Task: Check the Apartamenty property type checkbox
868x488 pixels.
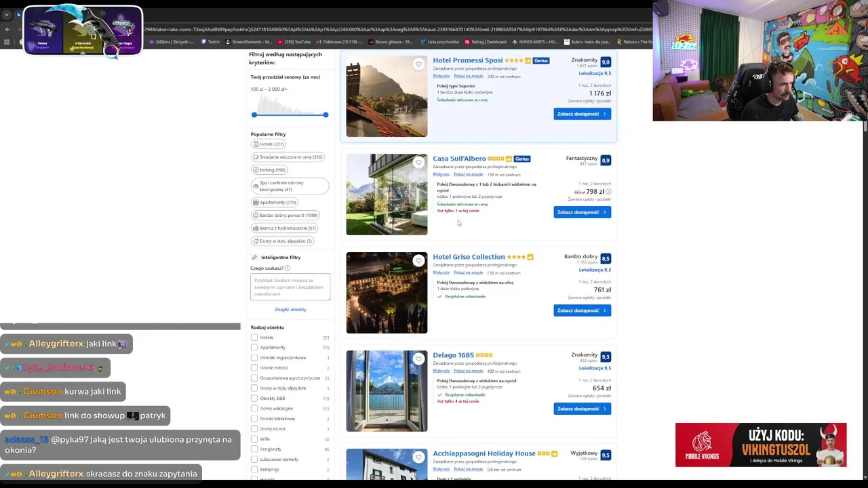Action: coord(254,348)
